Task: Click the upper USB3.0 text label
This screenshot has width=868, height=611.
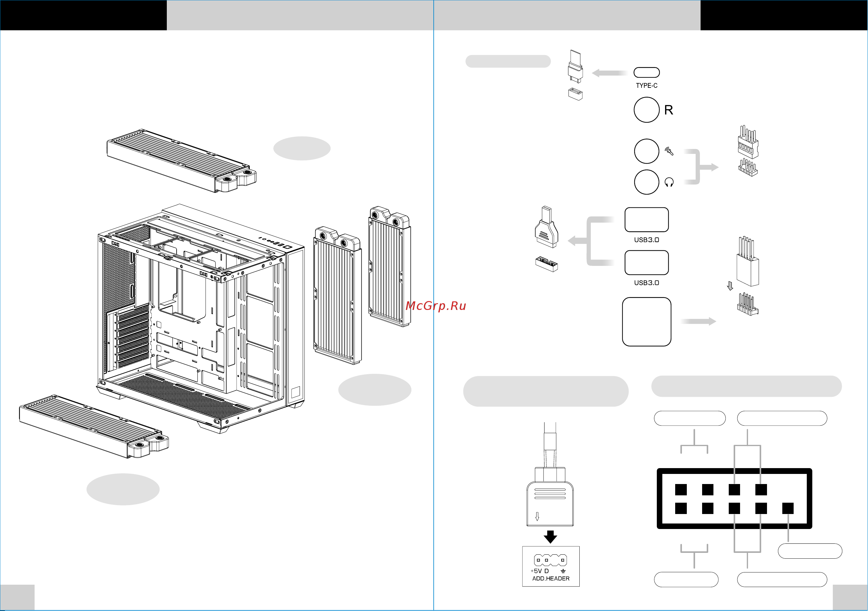Action: [646, 240]
